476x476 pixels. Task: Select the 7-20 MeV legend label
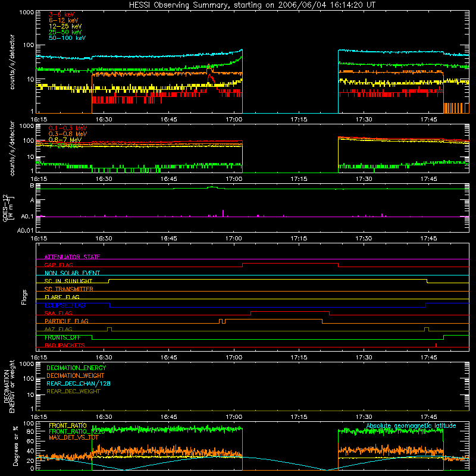click(x=64, y=146)
